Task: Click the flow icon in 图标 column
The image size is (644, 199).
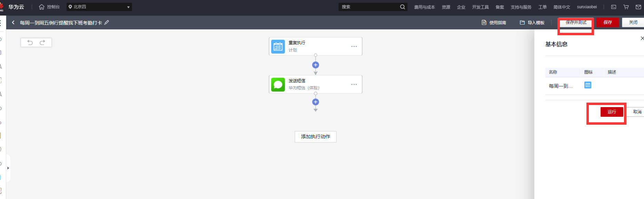Action: (x=588, y=85)
